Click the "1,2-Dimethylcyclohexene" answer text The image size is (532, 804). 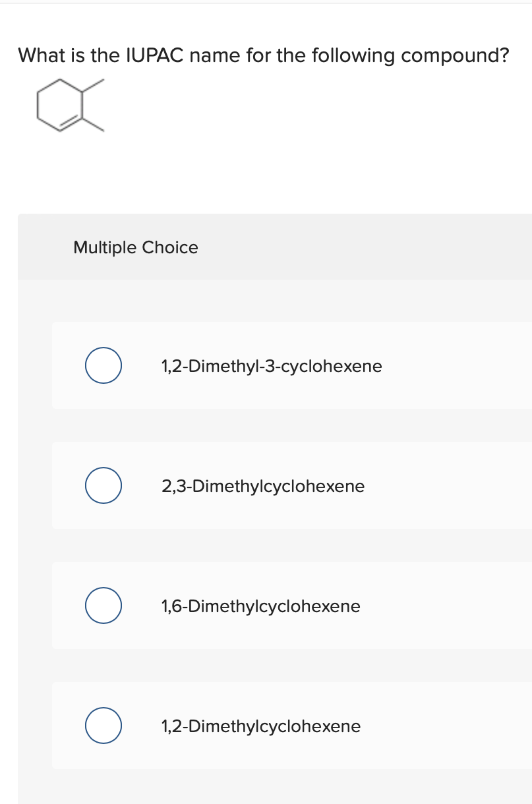[x=261, y=726]
